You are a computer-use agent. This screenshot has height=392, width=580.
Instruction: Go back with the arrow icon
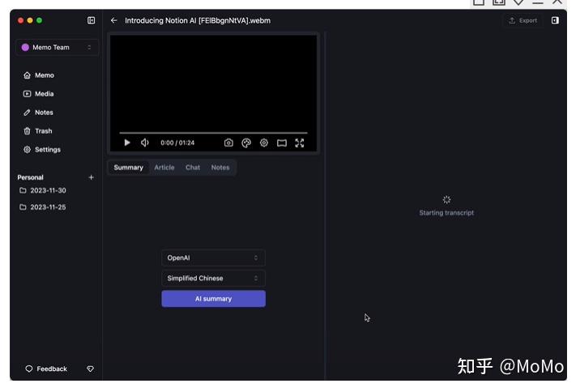coord(113,20)
